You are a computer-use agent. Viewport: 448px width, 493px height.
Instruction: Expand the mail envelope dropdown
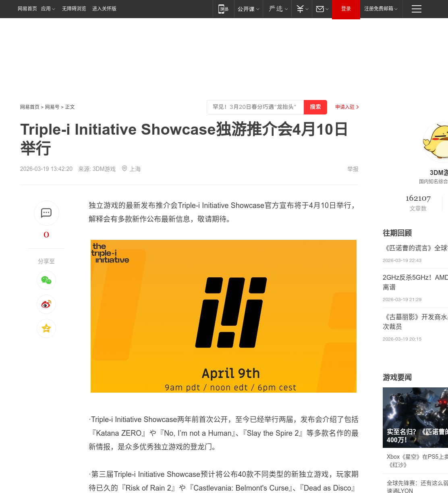point(322,9)
